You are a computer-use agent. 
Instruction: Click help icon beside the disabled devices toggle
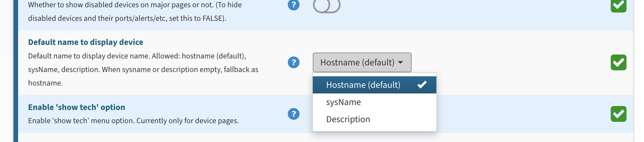[x=294, y=5]
